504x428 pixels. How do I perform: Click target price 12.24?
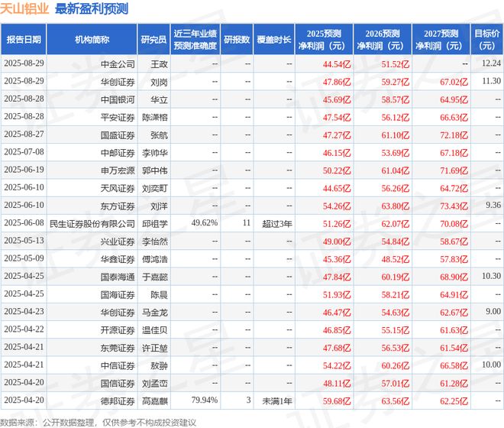491,63
